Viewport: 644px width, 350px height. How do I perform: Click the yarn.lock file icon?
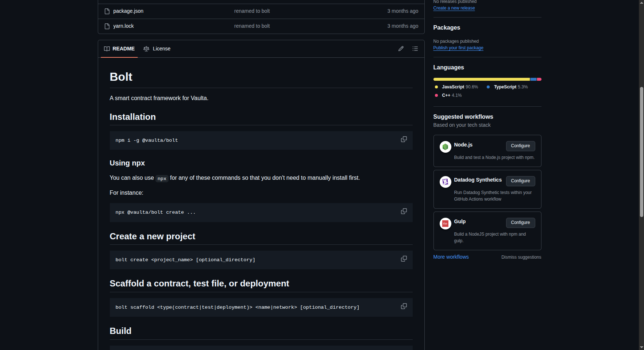coord(107,26)
